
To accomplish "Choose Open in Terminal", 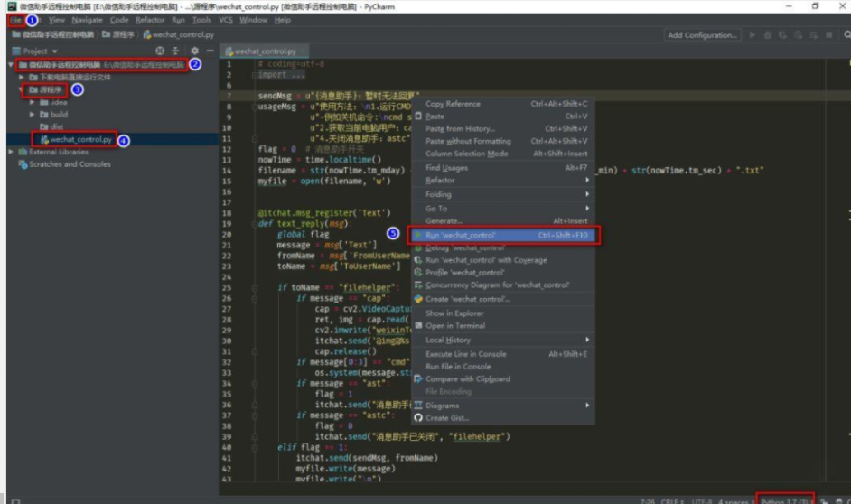I will click(x=504, y=325).
